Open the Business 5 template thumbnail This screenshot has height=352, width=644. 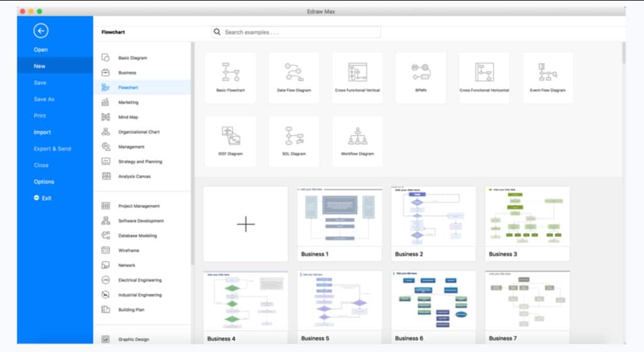339,307
